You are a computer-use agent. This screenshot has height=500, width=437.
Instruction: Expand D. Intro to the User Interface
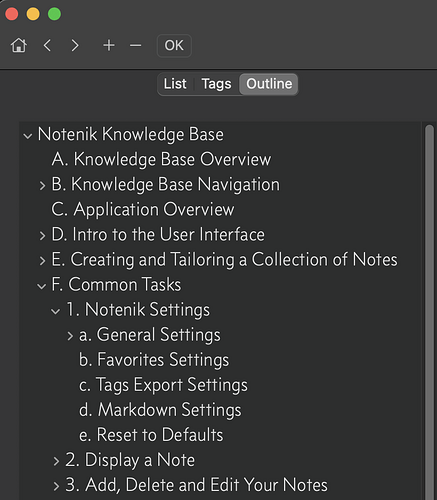click(42, 236)
